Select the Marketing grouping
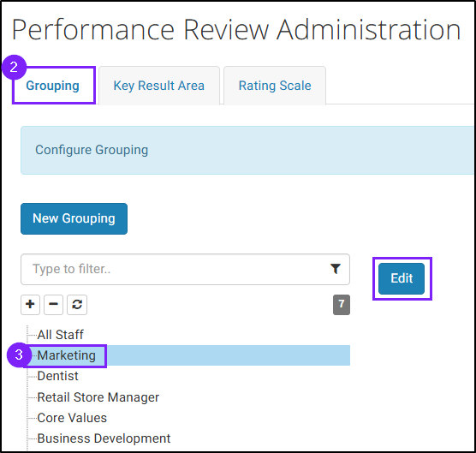This screenshot has width=476, height=453. [x=67, y=355]
